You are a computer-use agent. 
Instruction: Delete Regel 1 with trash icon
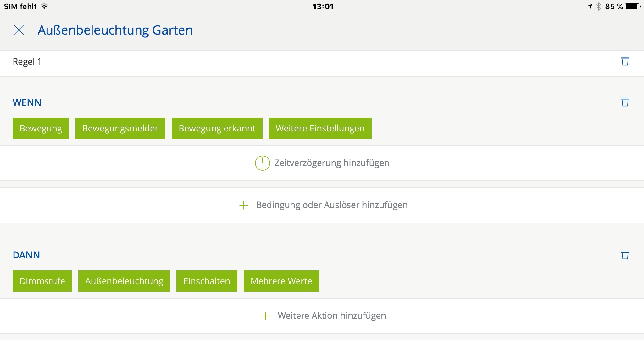coord(625,61)
